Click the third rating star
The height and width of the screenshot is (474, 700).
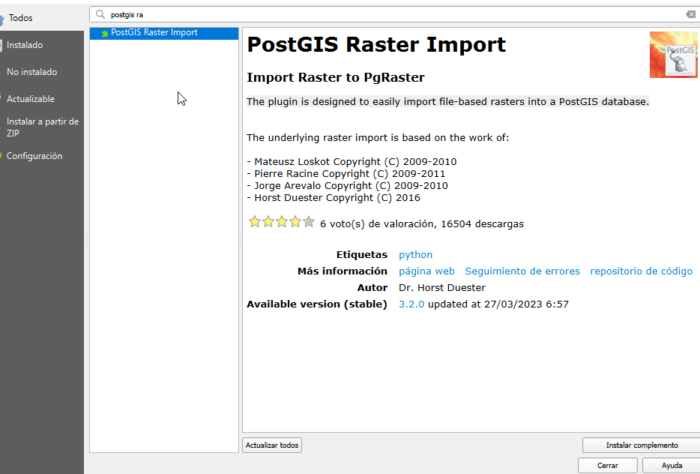281,222
